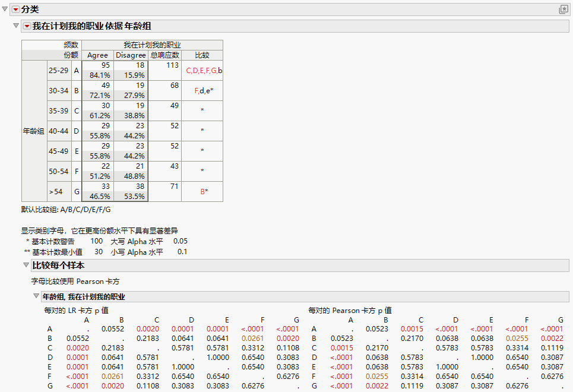The image size is (573, 392).
Task: Click Pearson p-value 0.2170 in row B
Action: (412, 338)
